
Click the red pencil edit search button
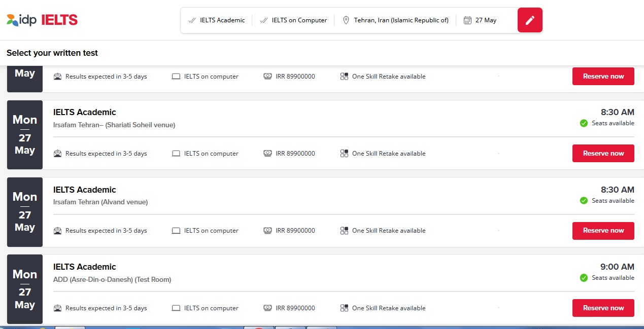530,20
